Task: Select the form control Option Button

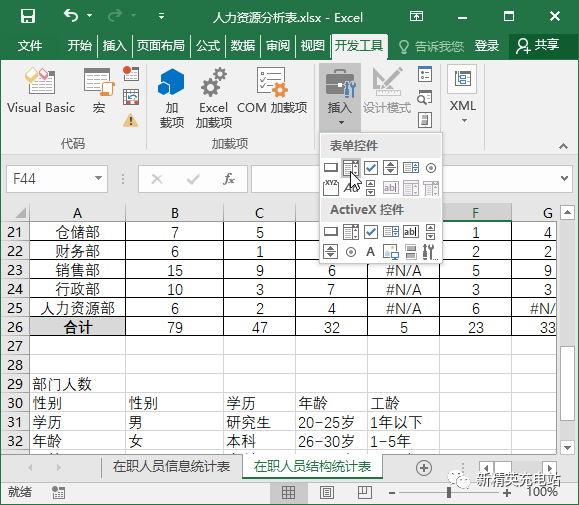Action: [431, 168]
